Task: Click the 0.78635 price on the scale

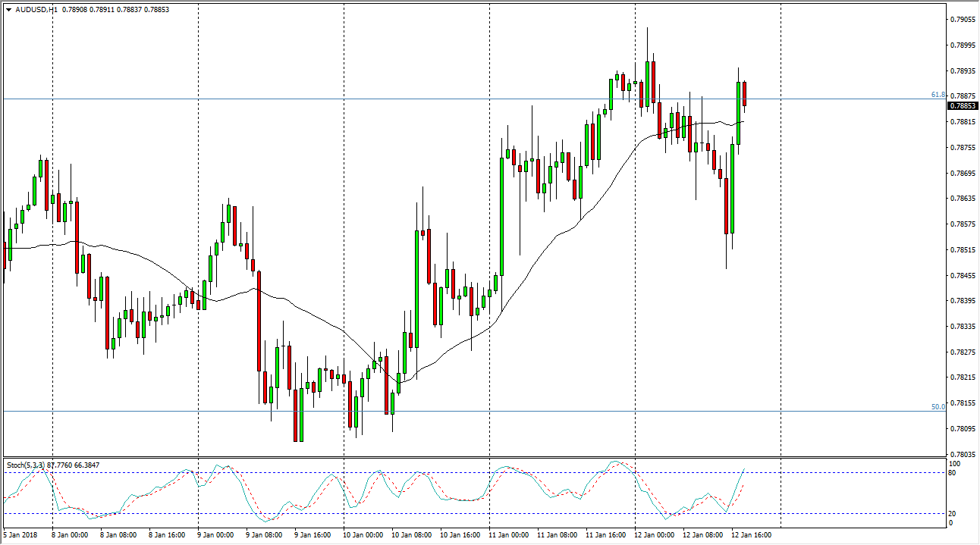Action: click(961, 199)
